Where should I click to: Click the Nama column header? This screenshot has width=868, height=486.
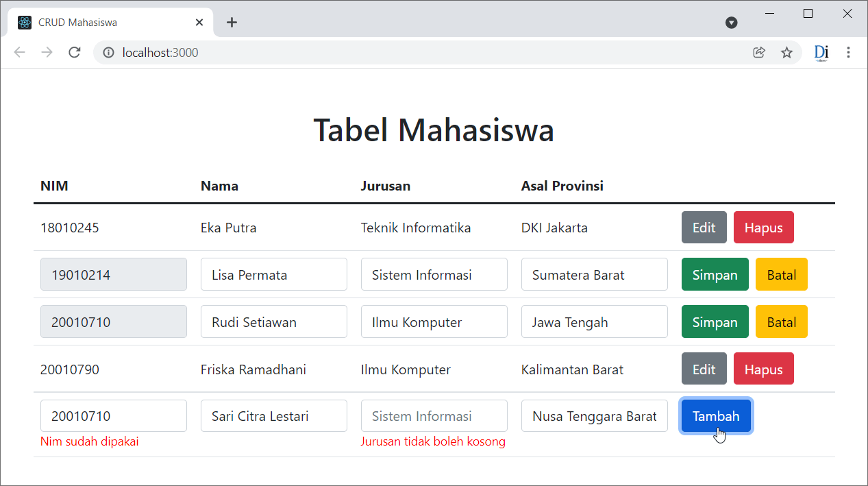click(x=219, y=186)
